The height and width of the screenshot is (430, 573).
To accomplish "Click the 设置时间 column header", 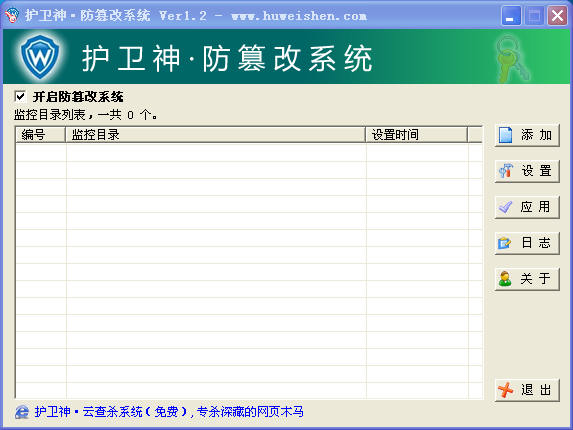I will pyautogui.click(x=417, y=135).
